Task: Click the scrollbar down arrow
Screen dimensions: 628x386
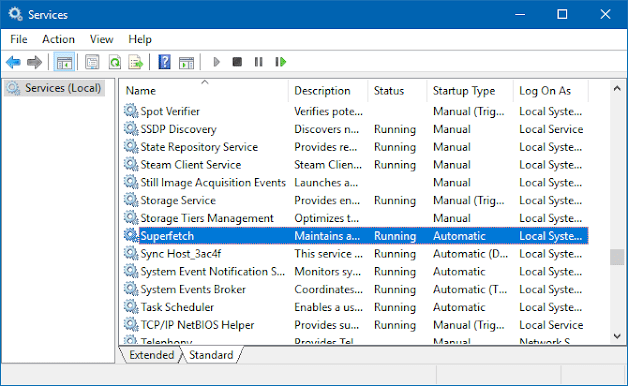Action: (x=617, y=336)
